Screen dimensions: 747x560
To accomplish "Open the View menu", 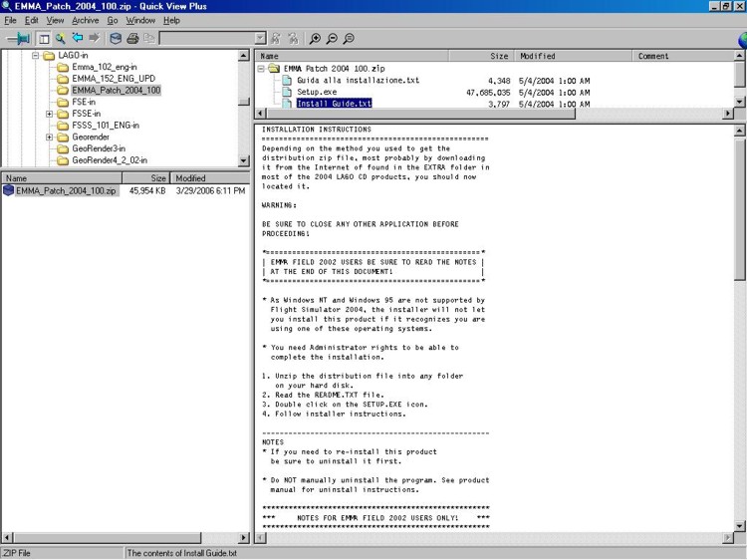I will pyautogui.click(x=55, y=21).
